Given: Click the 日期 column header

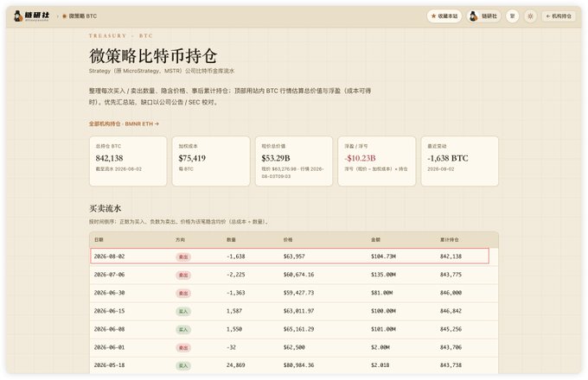Looking at the screenshot, I should 99,239.
